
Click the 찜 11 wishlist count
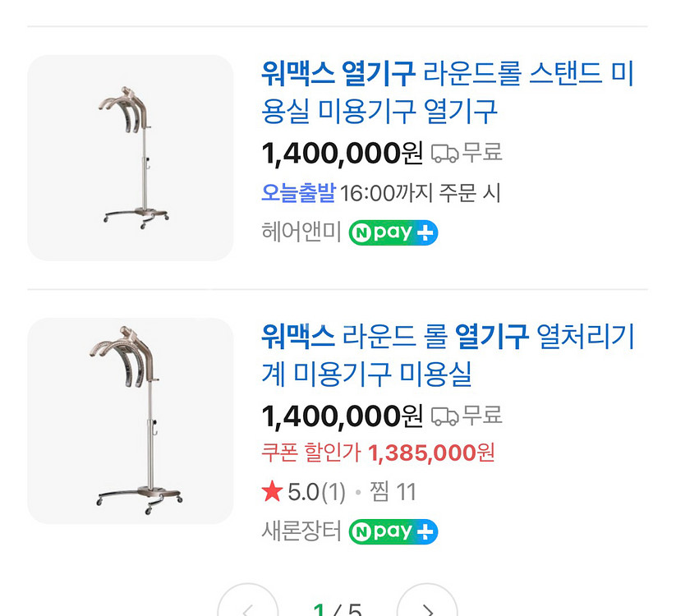pyautogui.click(x=394, y=492)
